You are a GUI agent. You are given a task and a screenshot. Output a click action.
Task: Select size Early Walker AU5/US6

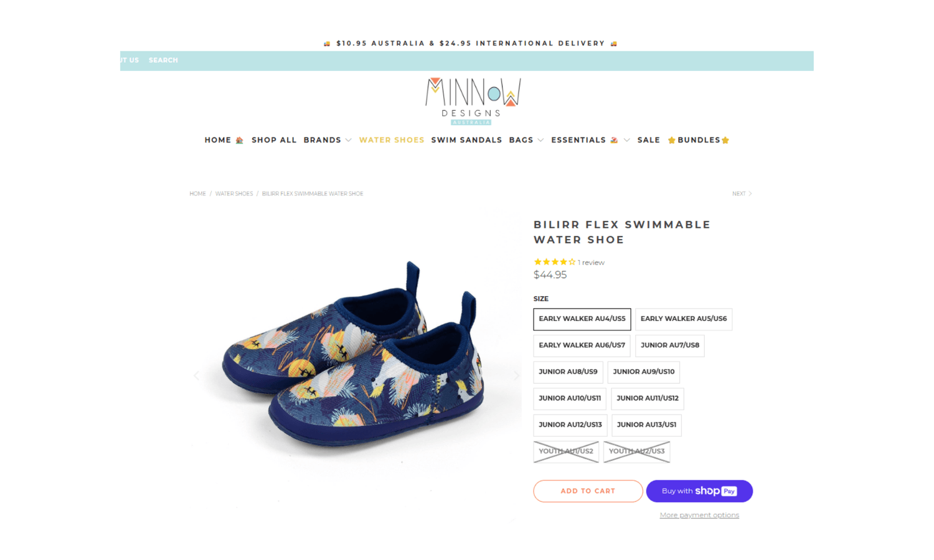tap(684, 319)
